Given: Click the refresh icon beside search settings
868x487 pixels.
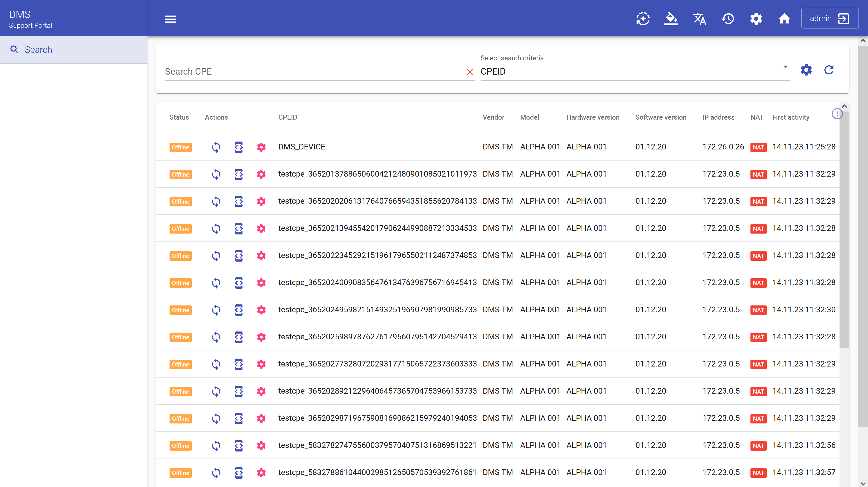Looking at the screenshot, I should pos(829,70).
